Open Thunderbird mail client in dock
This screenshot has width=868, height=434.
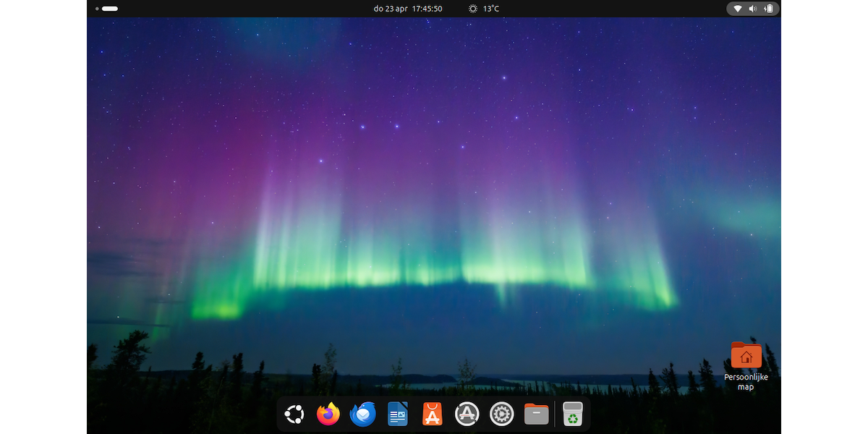[362, 414]
